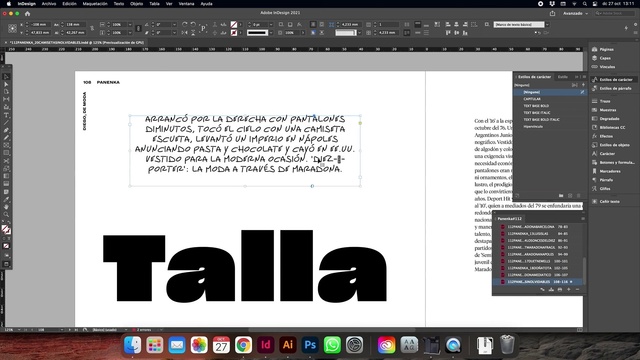Open Texto menu
The image size is (640, 360).
[119, 4]
